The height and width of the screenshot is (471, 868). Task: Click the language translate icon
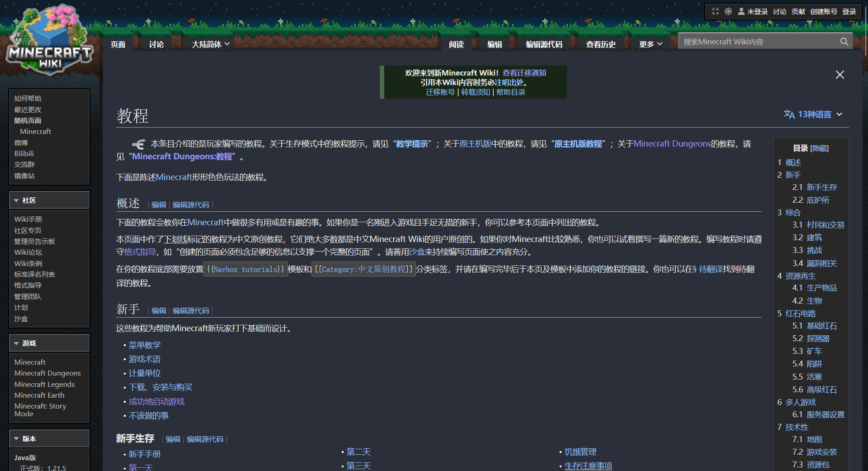click(789, 114)
